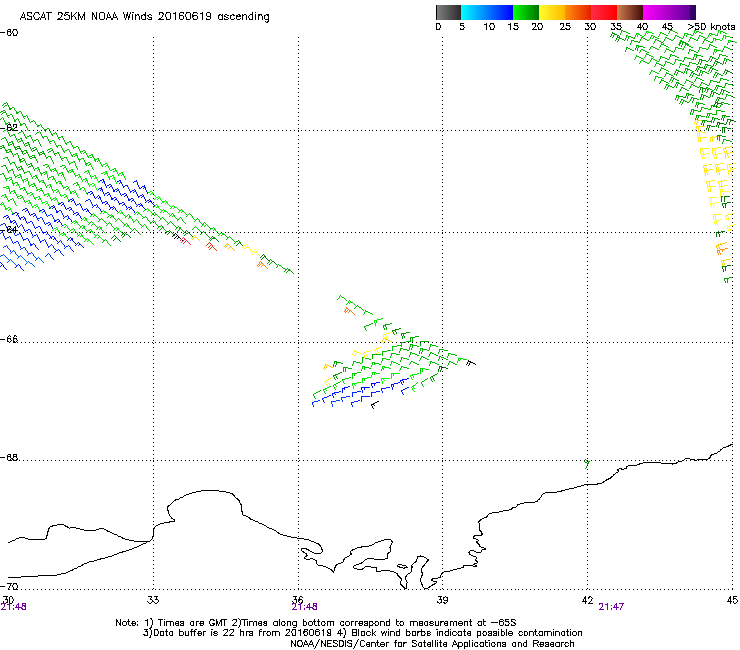Click the '-60' latitude label
The width and height of the screenshot is (740, 650).
(x=9, y=33)
